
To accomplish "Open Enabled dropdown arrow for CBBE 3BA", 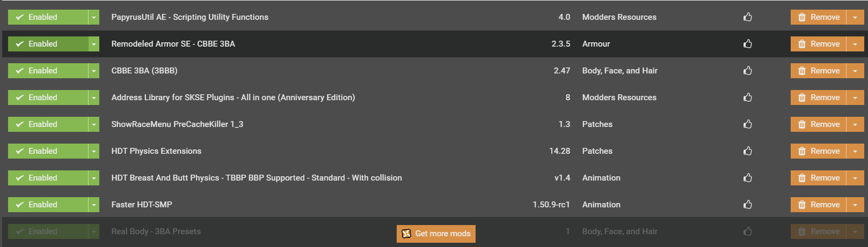I will coord(94,71).
